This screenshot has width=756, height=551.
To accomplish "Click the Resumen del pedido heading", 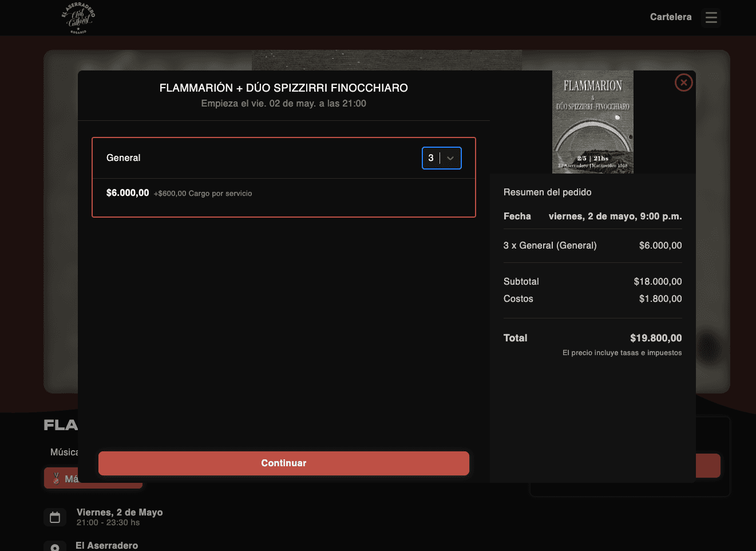I will coord(547,192).
